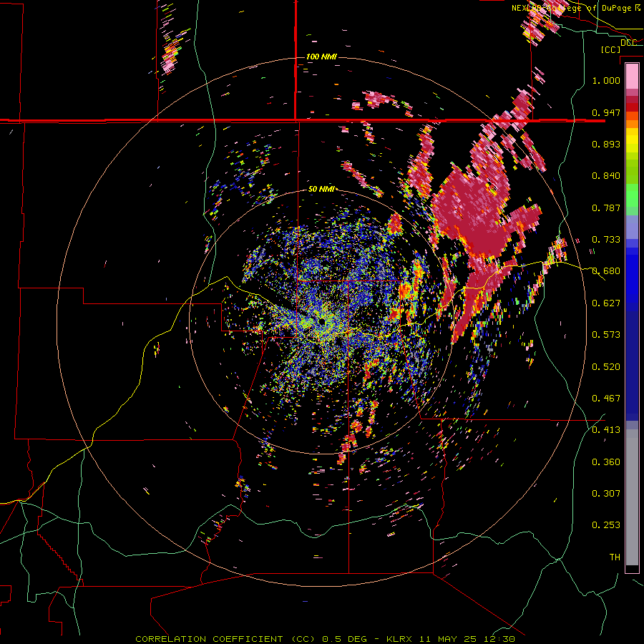Screen dimensions: 644x644
Task: Pick the gray segment of color bar
Action: (632, 497)
